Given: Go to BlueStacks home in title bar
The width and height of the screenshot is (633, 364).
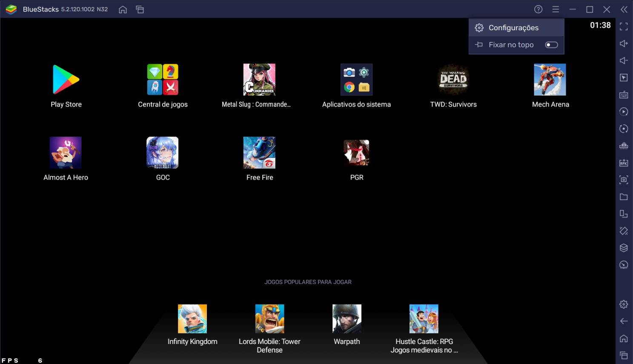Looking at the screenshot, I should [123, 9].
